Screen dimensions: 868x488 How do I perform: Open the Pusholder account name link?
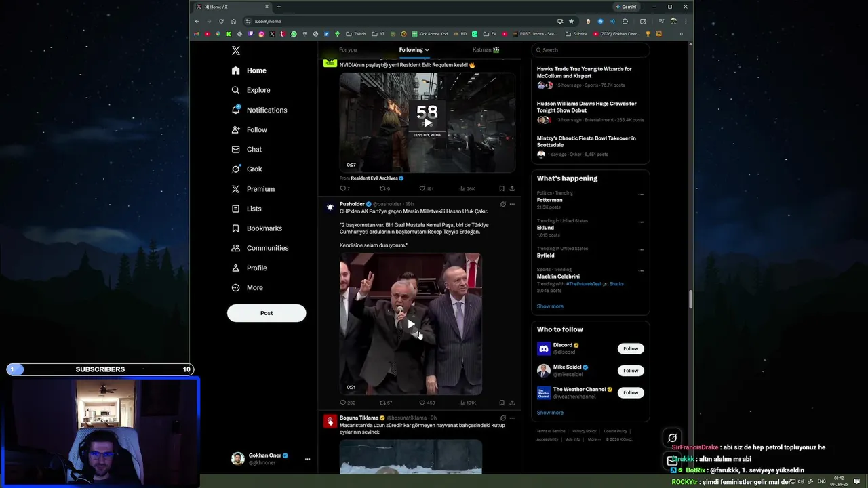click(352, 204)
